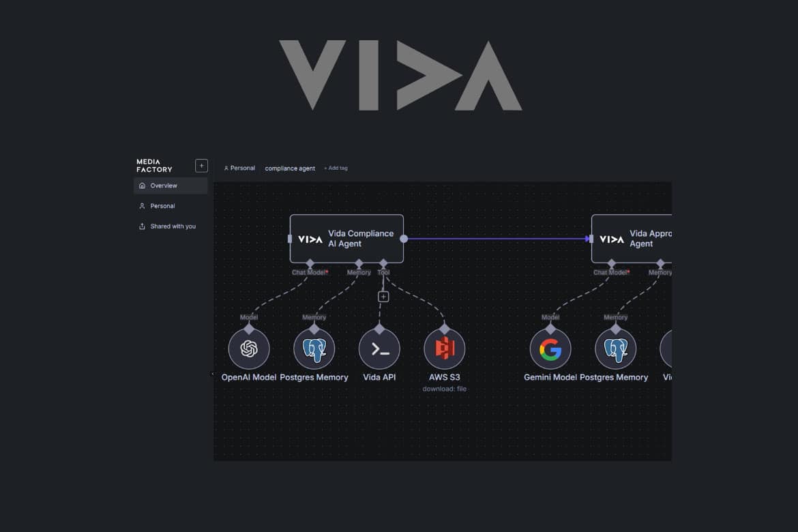Viewport: 798px width, 532px height.
Task: Select the AWS S3 node icon
Action: point(444,349)
